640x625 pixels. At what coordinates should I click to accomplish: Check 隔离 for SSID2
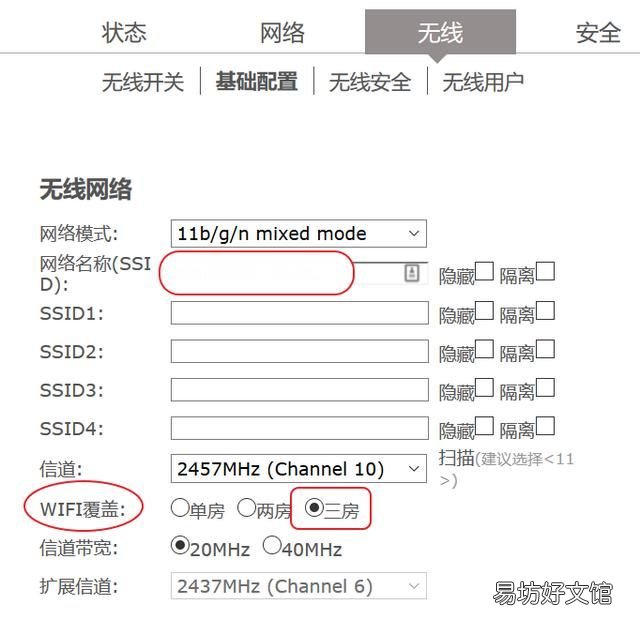[545, 349]
